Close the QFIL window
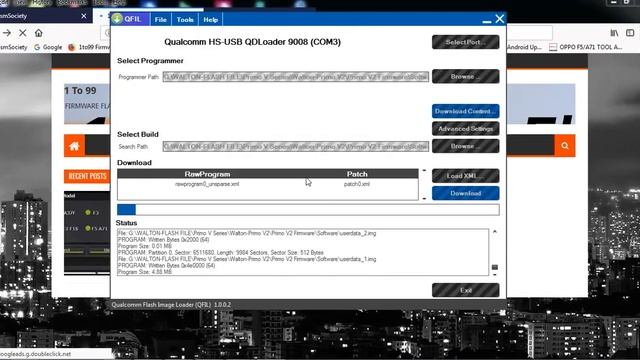The image size is (640, 360). [x=500, y=19]
